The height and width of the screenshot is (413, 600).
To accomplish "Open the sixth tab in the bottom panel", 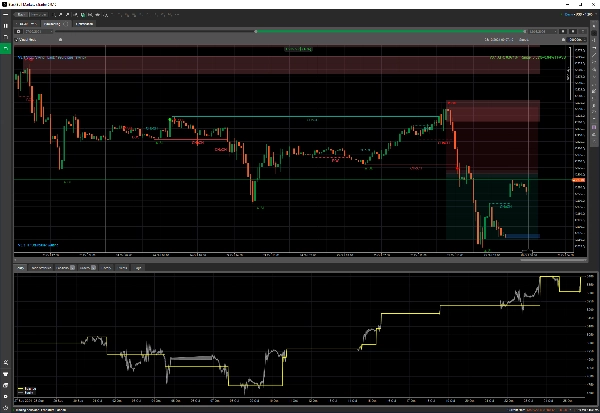I will tap(122, 268).
